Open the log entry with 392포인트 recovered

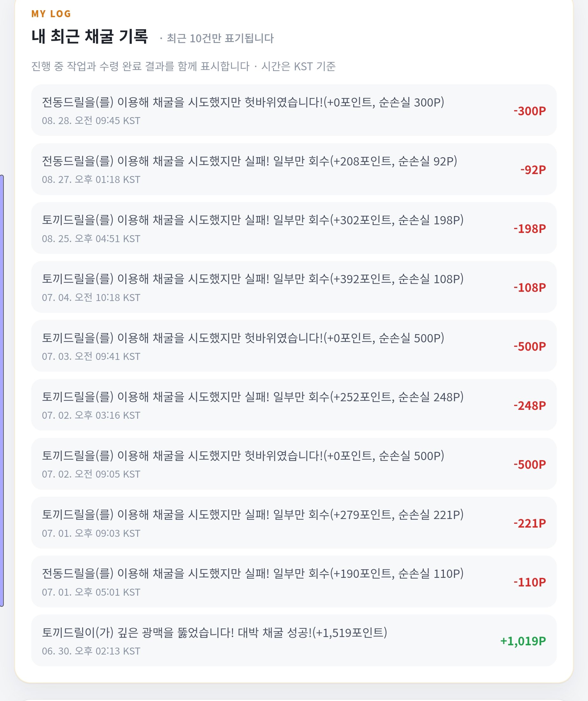pyautogui.click(x=294, y=287)
